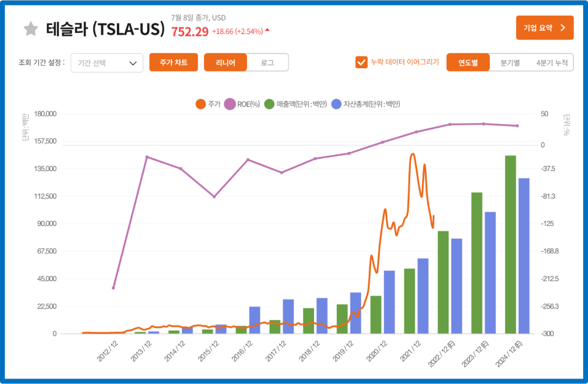Click the 2012/12 x-axis label
This screenshot has height=384, width=588.
108,351
